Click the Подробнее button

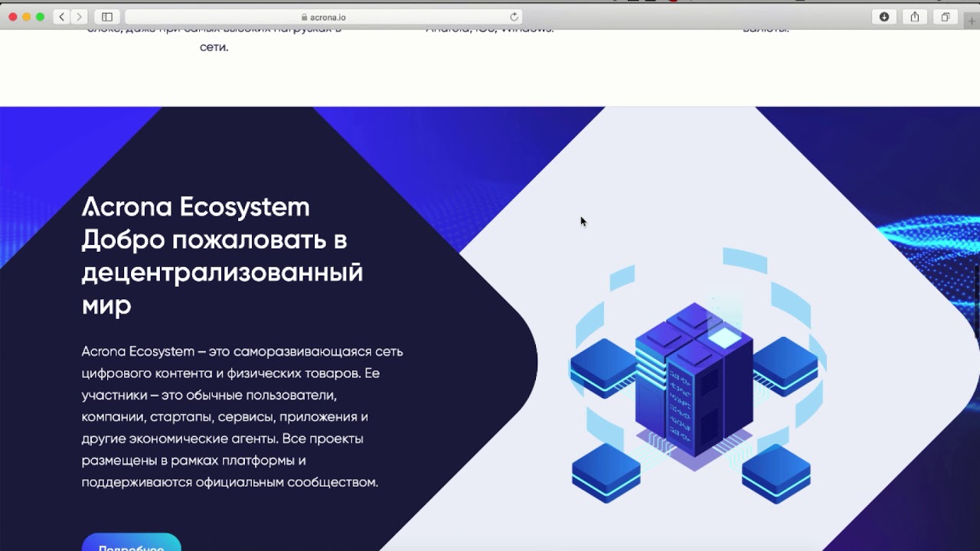(x=131, y=543)
